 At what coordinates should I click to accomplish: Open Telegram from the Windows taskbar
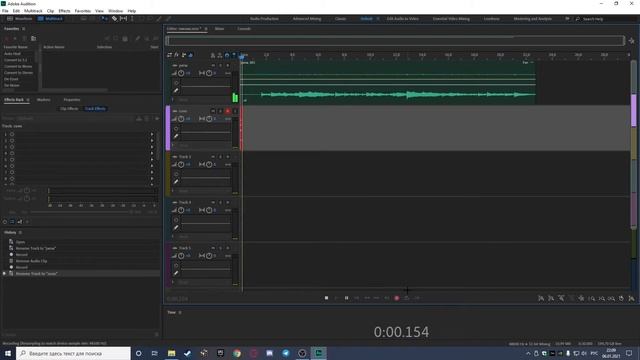[286, 353]
